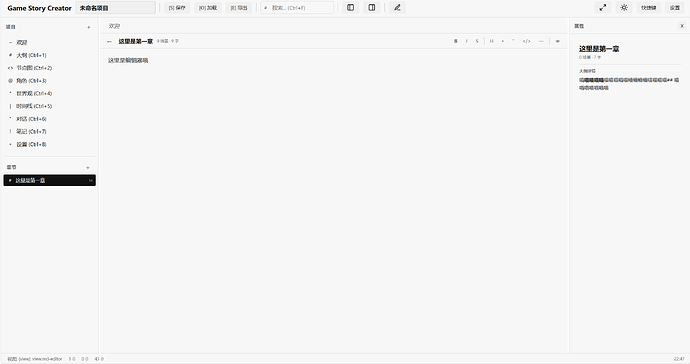Add a new chapter with plus
Screen dimensions: 690x364
pyautogui.click(x=88, y=168)
